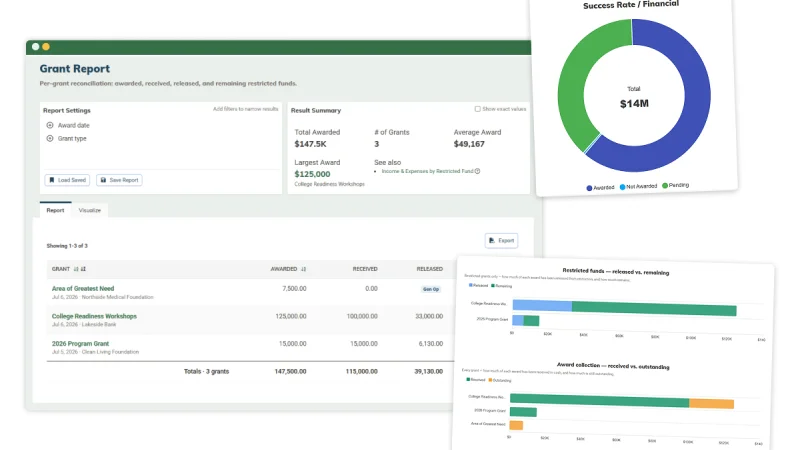The image size is (800, 450).
Task: Open Income & Expenses by Restricted Fund link
Action: point(428,171)
